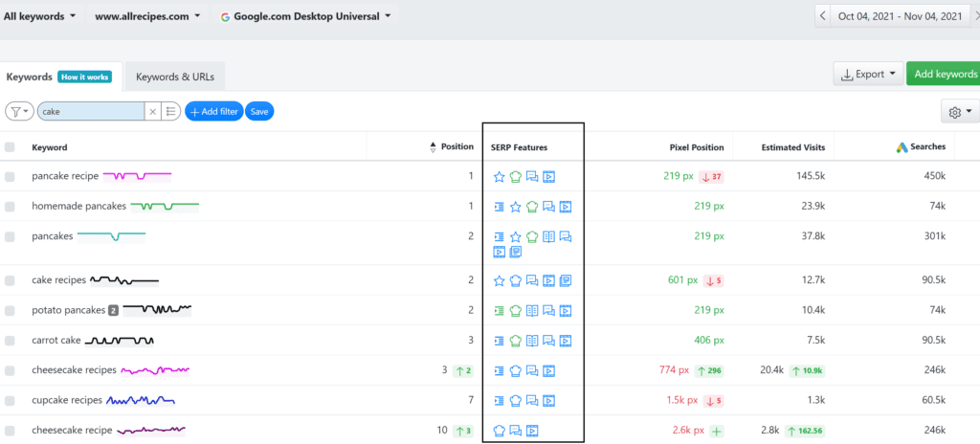Open the funnel filter type dropdown

[x=20, y=112]
